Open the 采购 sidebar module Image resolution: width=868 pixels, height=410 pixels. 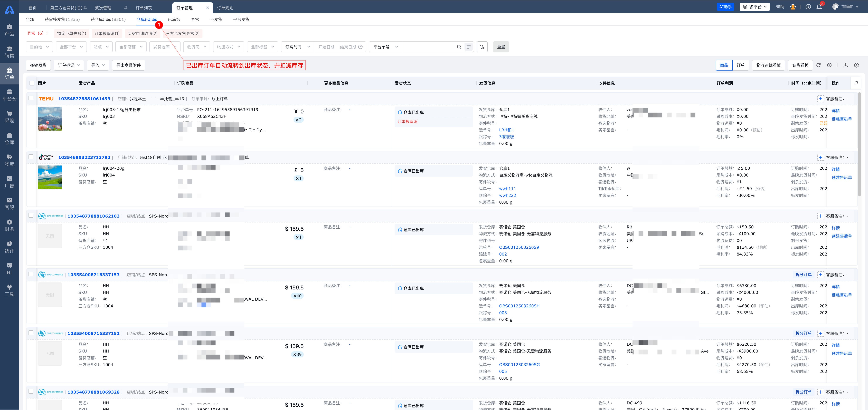(10, 117)
